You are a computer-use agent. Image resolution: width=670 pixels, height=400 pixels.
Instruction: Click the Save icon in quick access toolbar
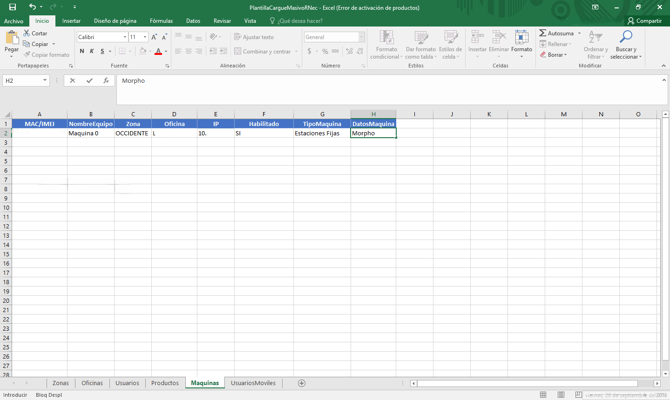(x=12, y=7)
